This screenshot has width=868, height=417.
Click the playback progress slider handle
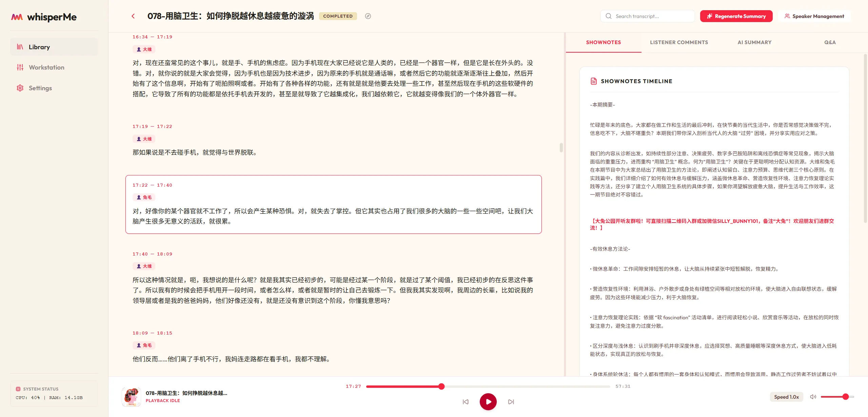click(441, 386)
